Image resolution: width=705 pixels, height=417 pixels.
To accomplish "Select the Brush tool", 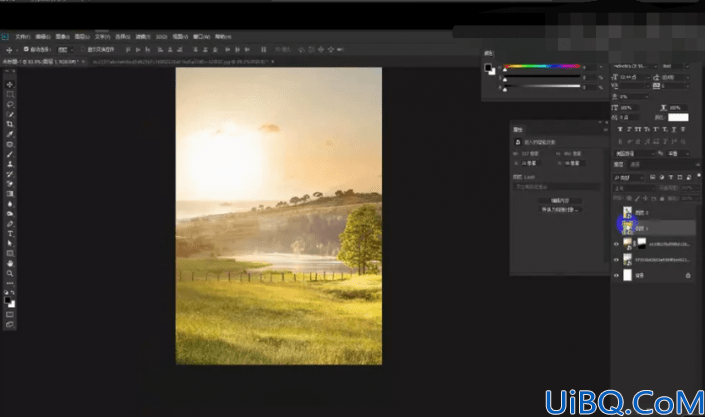I will (10, 154).
